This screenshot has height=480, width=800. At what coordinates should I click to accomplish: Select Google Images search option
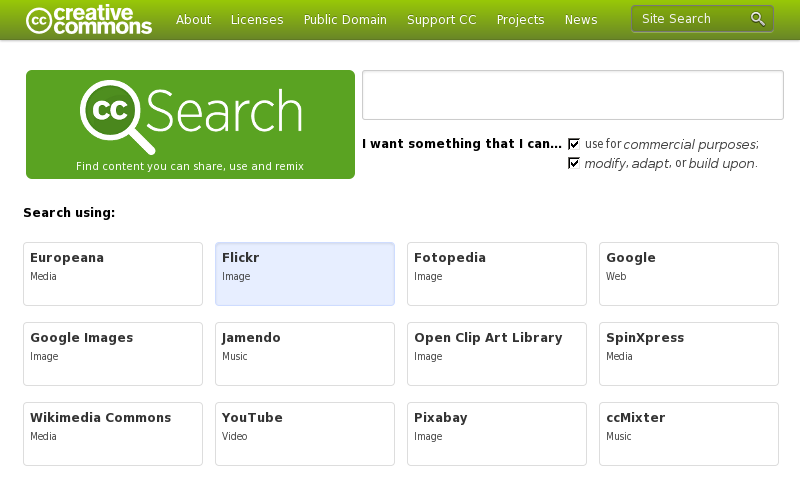113,354
